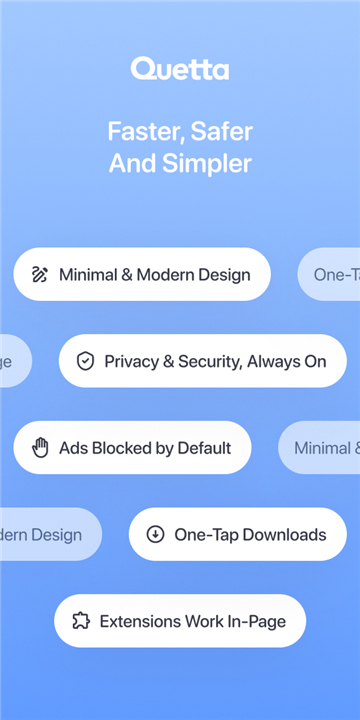Viewport: 360px width, 720px height.
Task: Click the 'Always On' words in privacy chip
Action: tap(287, 361)
